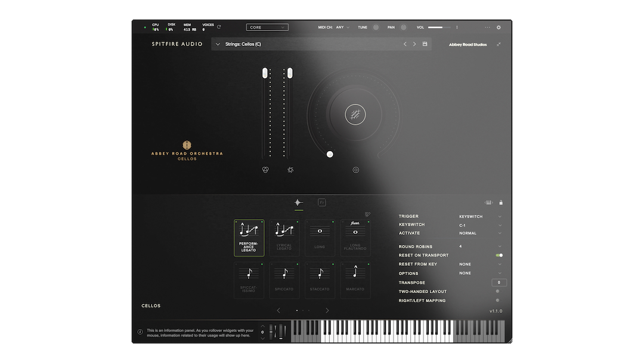Image resolution: width=644 pixels, height=363 pixels.
Task: Expand the Trigger Keyswitch dropdown
Action: tap(479, 217)
